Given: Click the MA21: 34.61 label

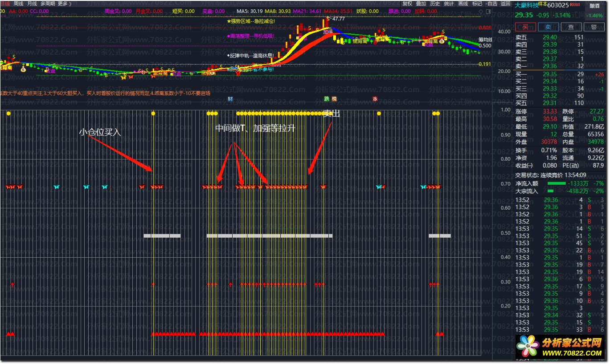Looking at the screenshot, I should point(307,11).
